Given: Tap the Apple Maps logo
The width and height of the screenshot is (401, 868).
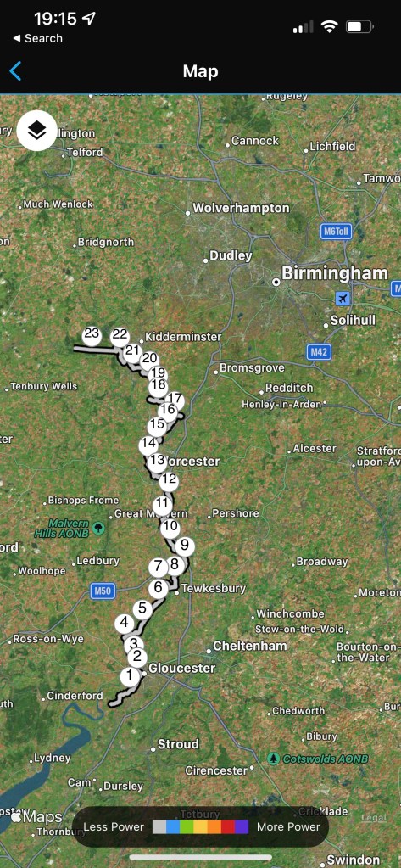Looking at the screenshot, I should pos(36,817).
